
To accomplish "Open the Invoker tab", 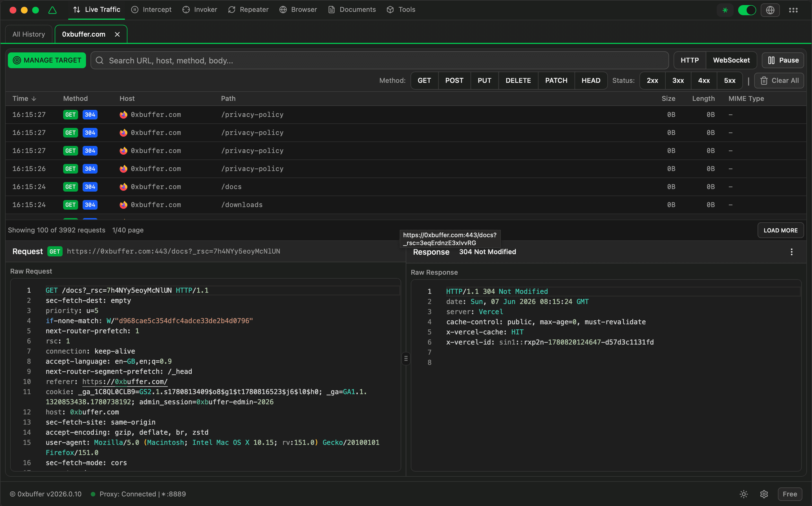I will (x=200, y=10).
